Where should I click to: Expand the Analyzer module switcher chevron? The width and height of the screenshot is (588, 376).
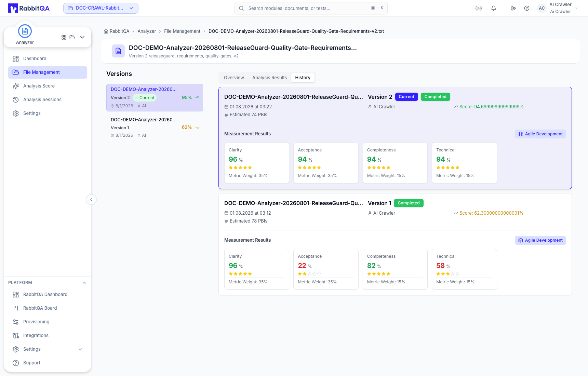[x=82, y=37]
